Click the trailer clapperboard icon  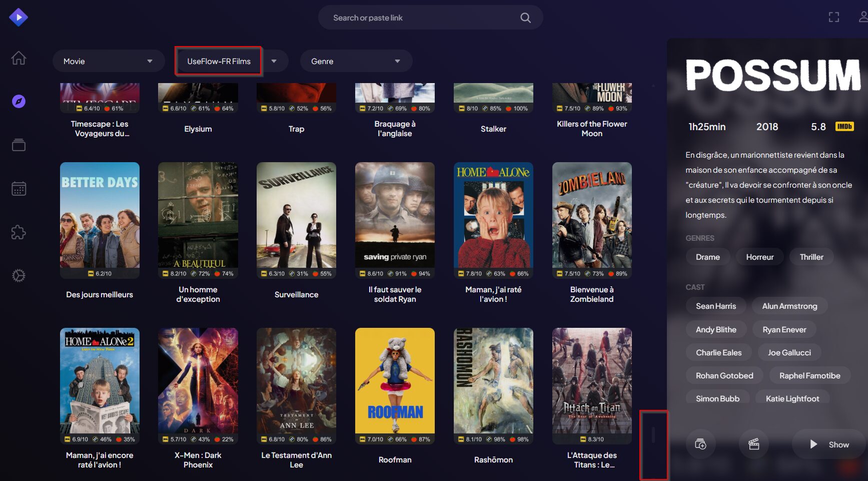754,444
